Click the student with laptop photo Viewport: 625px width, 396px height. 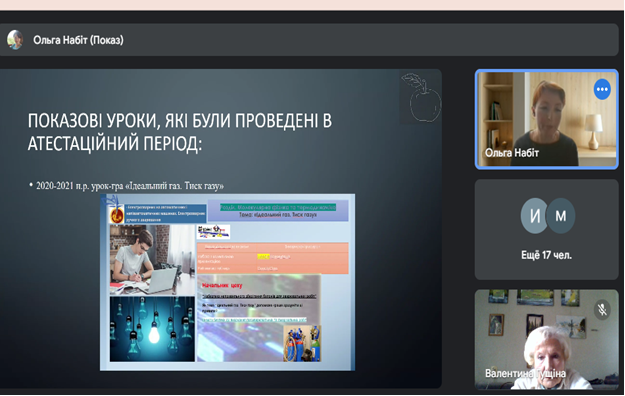(152, 259)
